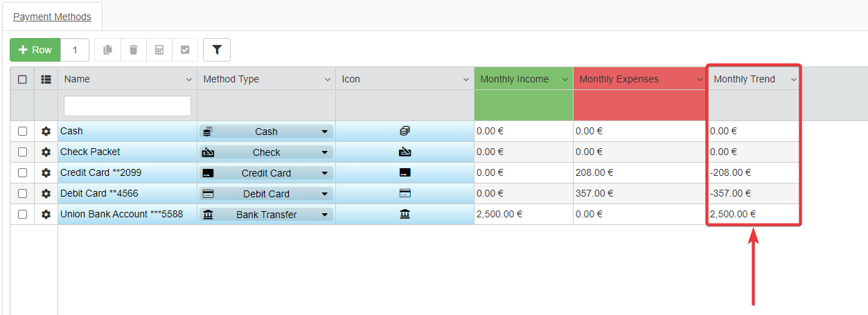This screenshot has height=315, width=868.
Task: Open the Cash method type dropdown
Action: 324,132
